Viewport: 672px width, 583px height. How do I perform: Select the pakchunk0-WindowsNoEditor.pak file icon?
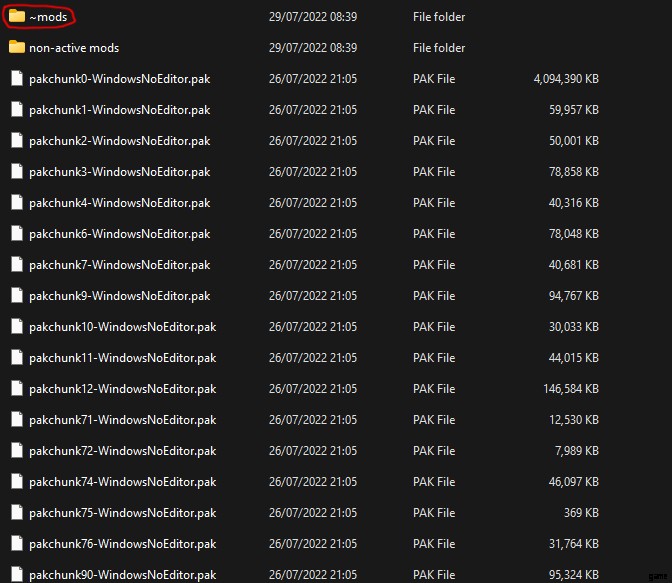pos(16,79)
